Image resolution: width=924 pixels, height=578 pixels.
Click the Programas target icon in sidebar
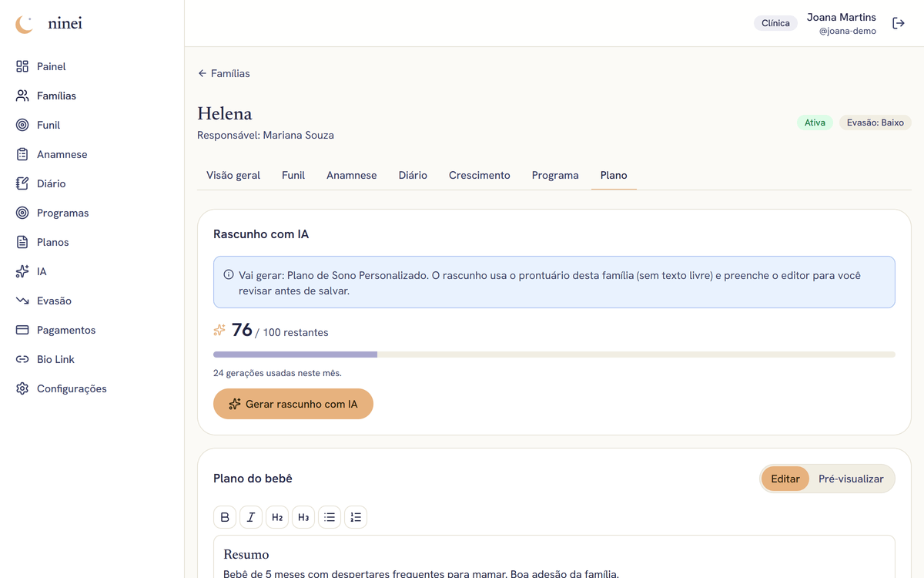[x=22, y=213]
